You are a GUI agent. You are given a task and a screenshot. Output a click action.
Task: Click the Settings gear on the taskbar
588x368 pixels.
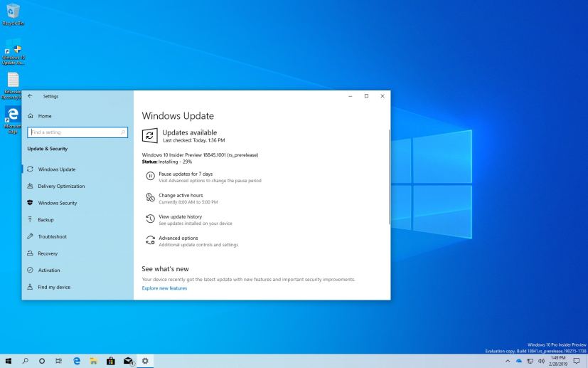pyautogui.click(x=145, y=361)
